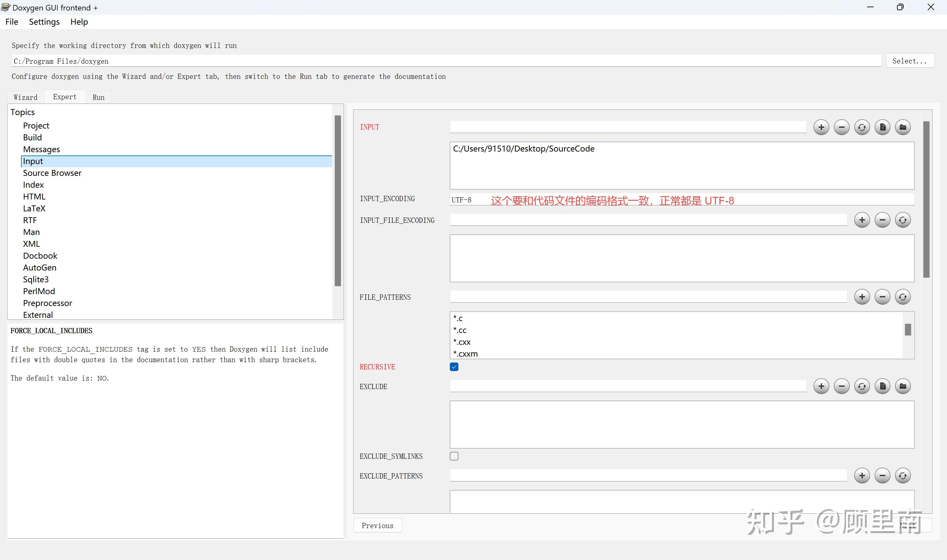Click plus icon for INPUT_FILE_ENCODING
This screenshot has width=947, height=560.
pyautogui.click(x=862, y=220)
